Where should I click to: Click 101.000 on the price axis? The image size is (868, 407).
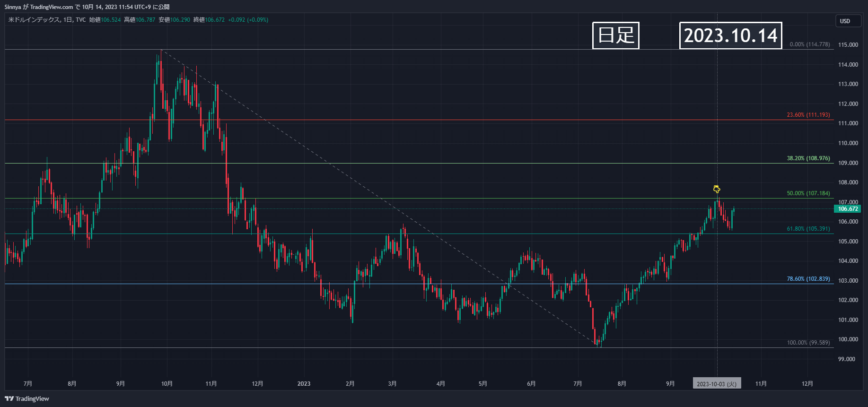[x=848, y=320]
